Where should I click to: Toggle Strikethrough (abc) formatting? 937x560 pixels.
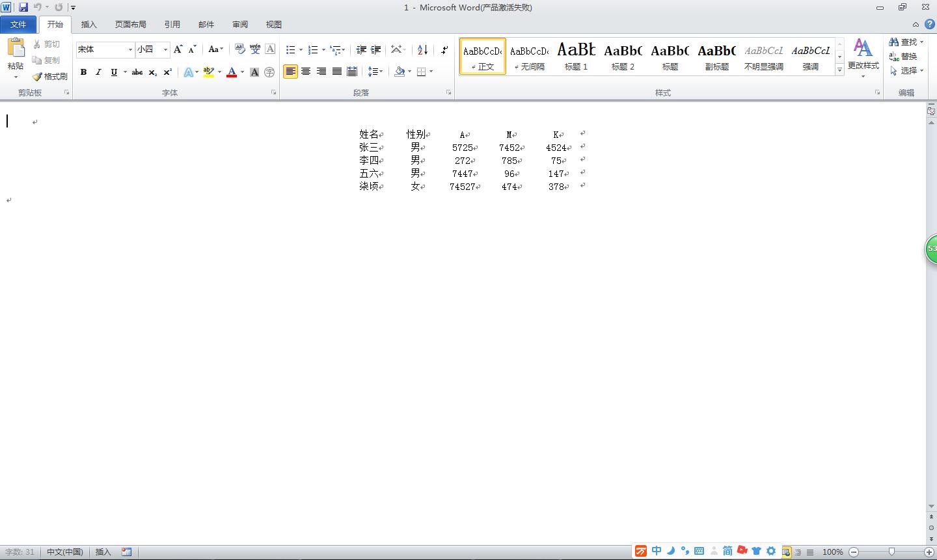[137, 72]
